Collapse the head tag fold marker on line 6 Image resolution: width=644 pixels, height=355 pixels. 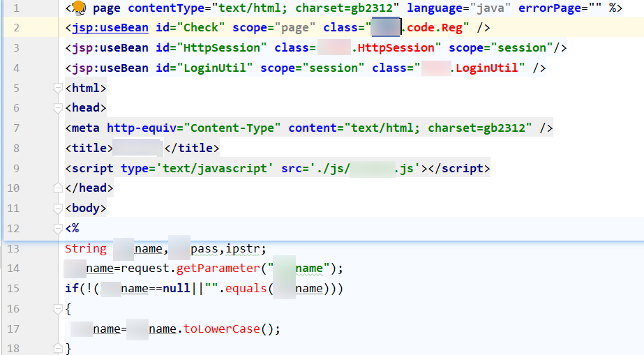tap(57, 108)
